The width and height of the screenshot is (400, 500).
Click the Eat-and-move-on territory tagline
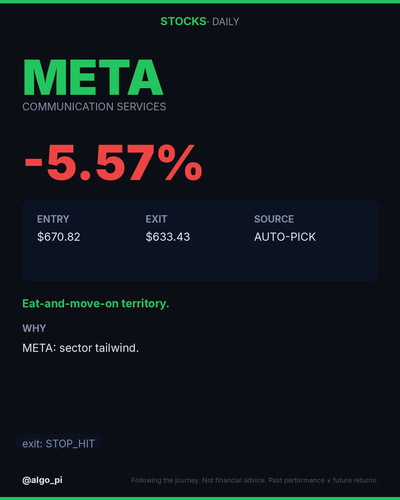(96, 304)
